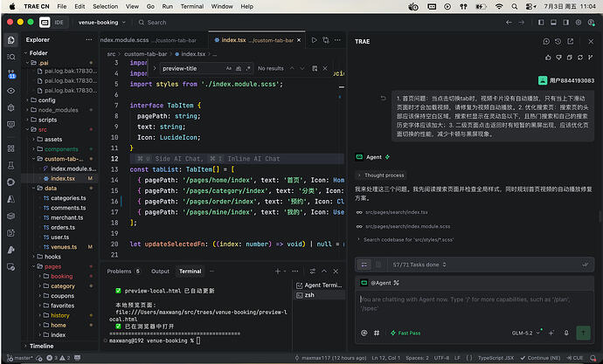The image size is (603, 364).
Task: Click the revert arrow beside user message
Action: point(383,99)
